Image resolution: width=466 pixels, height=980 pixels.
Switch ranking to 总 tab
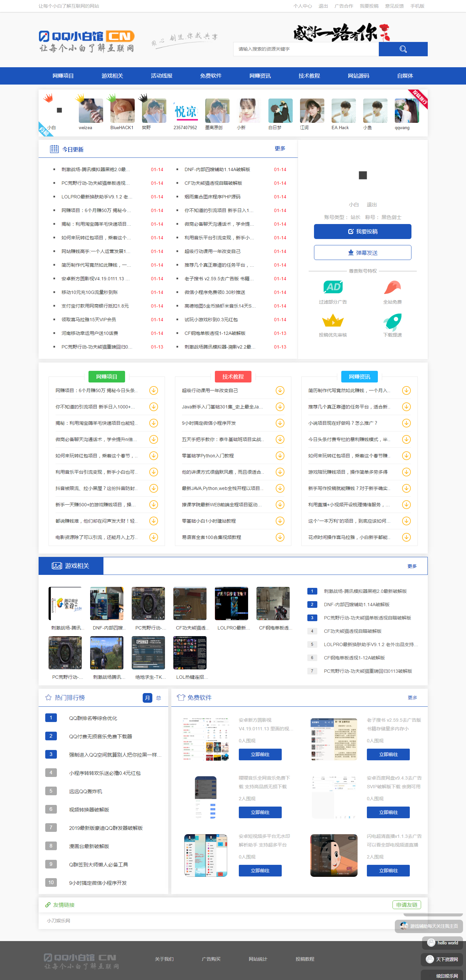(x=159, y=698)
